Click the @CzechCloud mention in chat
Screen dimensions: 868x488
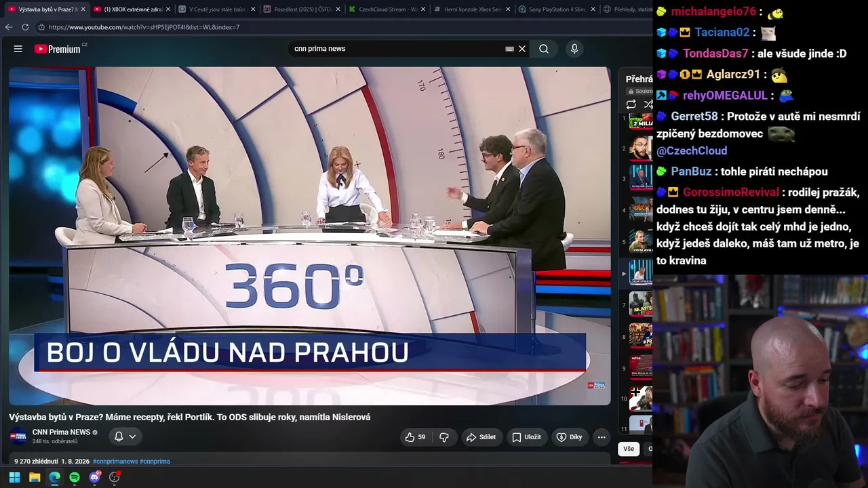692,151
